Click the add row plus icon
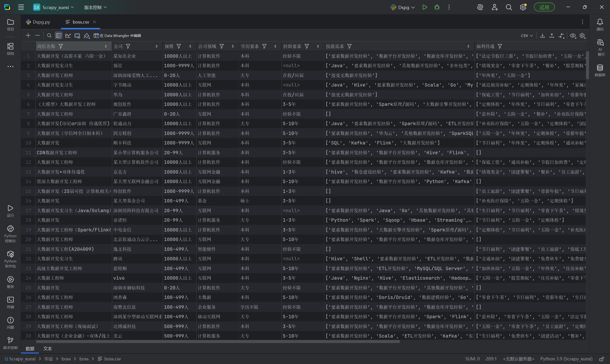This screenshot has width=610, height=364. coord(28,36)
